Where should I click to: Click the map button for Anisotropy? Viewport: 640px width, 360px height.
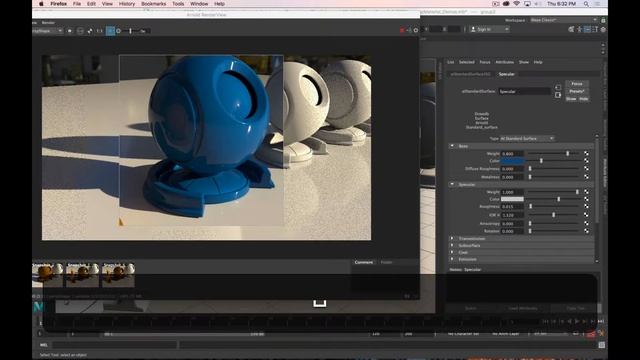pyautogui.click(x=587, y=224)
